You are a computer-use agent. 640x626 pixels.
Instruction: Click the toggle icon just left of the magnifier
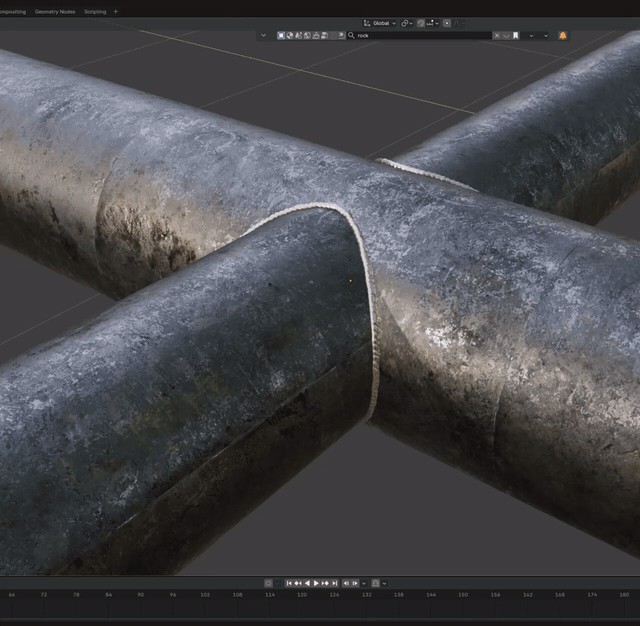click(341, 36)
